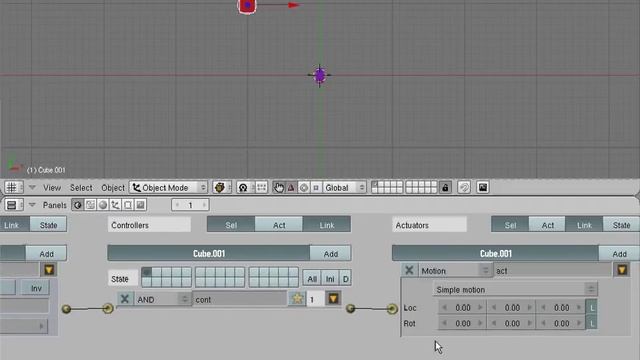This screenshot has width=640, height=360.
Task: Toggle Act in the Controllers section
Action: 279,224
